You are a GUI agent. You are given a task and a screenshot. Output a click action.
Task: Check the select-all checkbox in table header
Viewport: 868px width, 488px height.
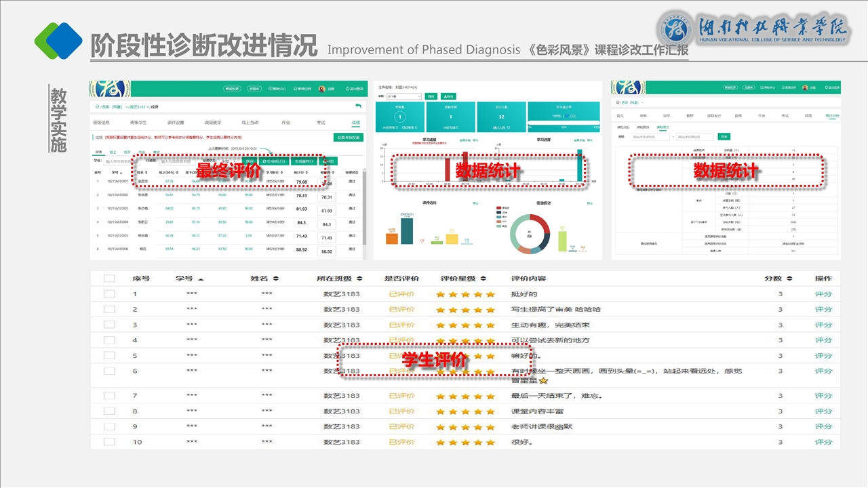109,279
